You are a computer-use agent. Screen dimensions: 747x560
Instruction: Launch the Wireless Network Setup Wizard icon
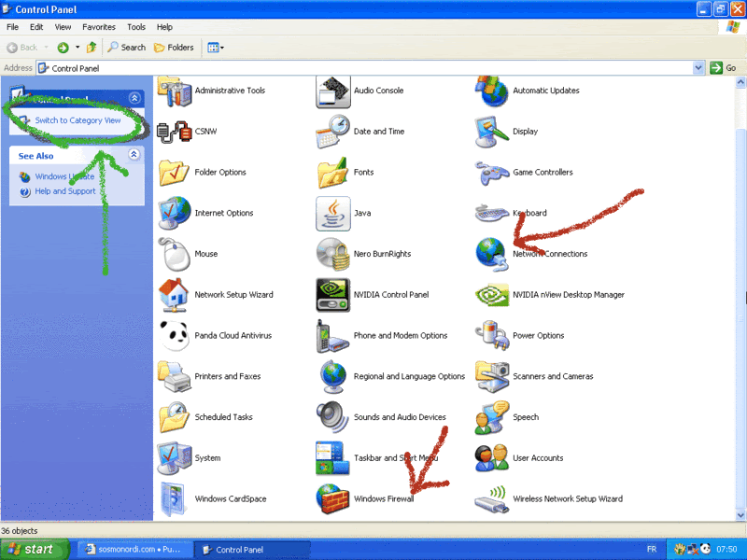(492, 498)
